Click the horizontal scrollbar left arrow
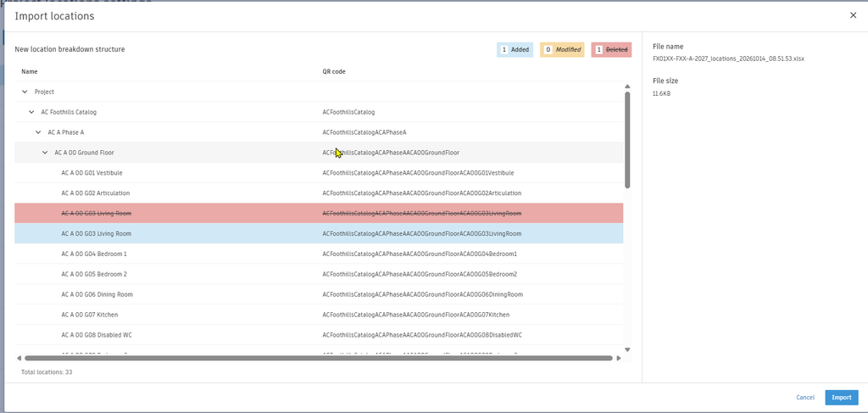 (19, 358)
